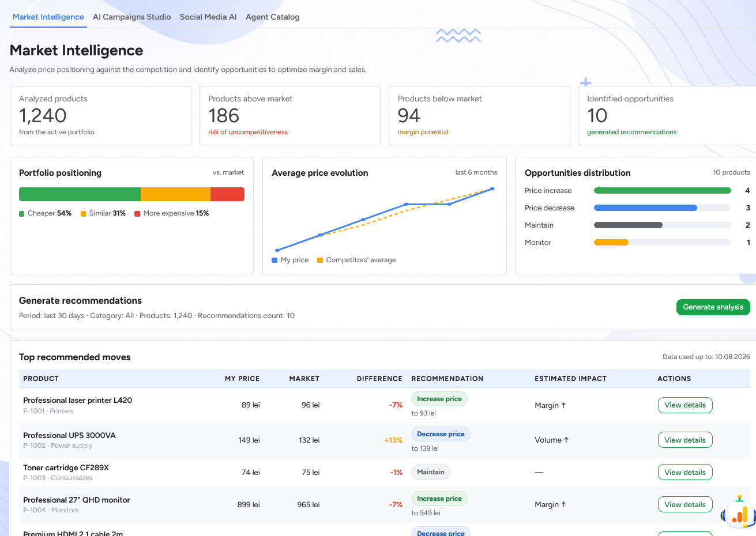Click the Generate analysis button
The height and width of the screenshot is (536, 756).
coord(713,307)
